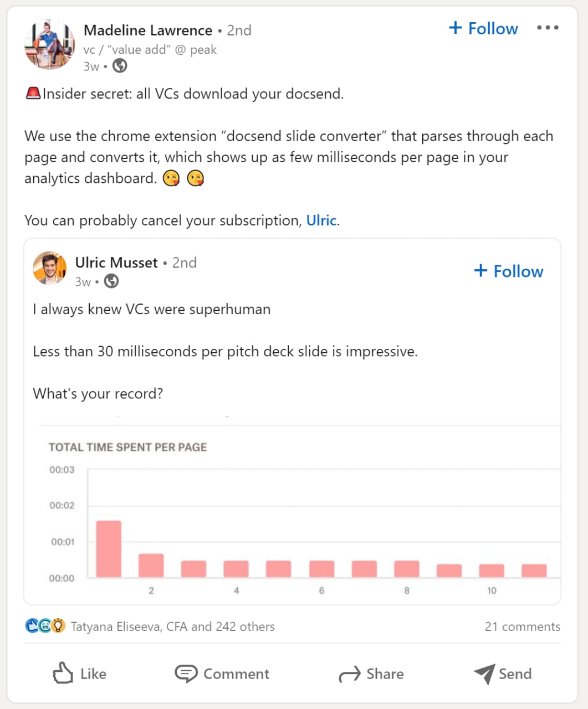Click the Ulric mention link
Screen dimensions: 588x709
[x=321, y=220]
